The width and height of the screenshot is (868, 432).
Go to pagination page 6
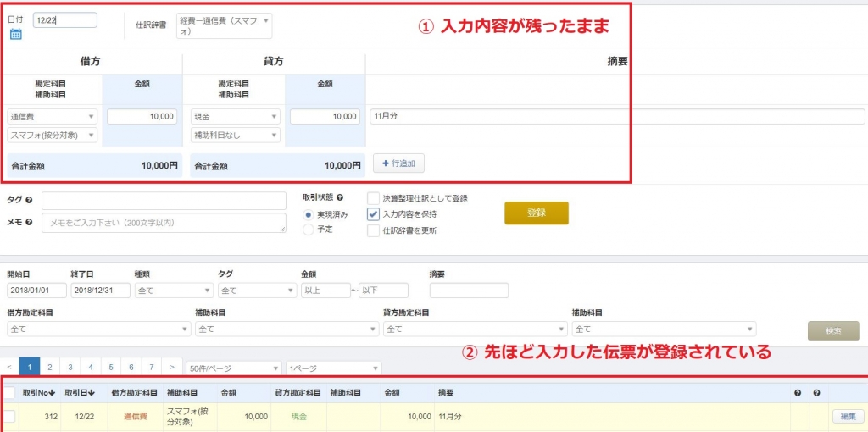coord(131,367)
